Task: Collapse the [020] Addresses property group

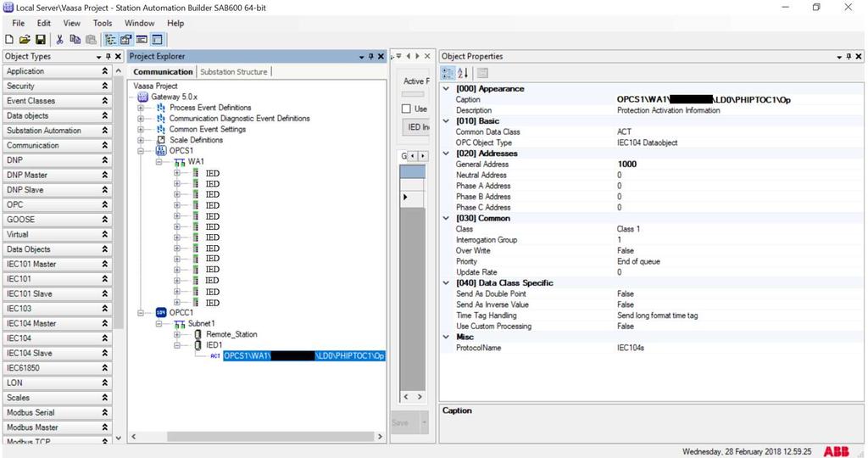Action: 446,154
